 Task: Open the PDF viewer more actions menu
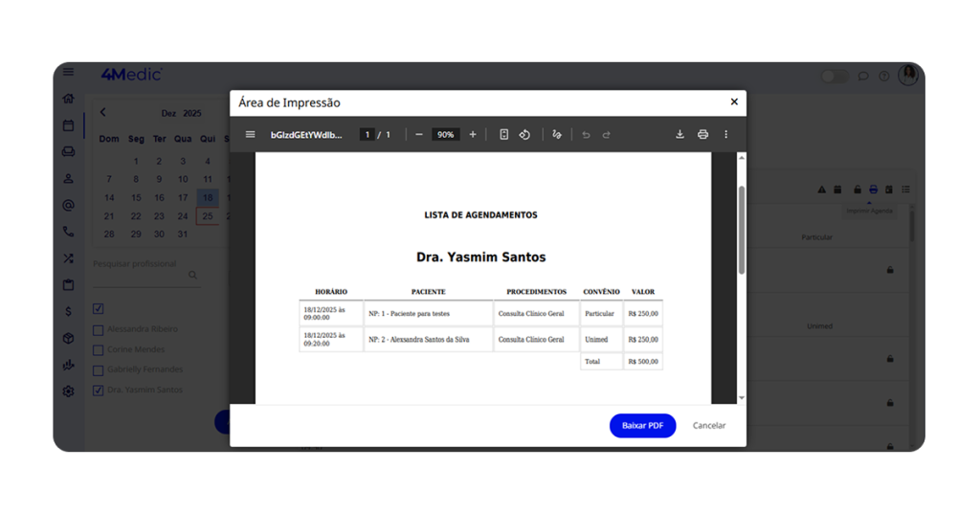[x=725, y=135]
